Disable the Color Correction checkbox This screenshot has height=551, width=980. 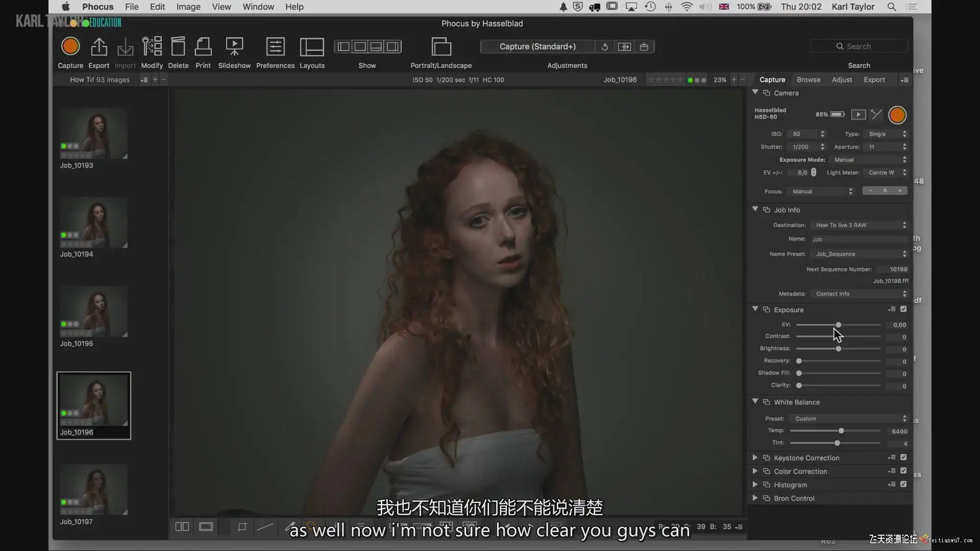coord(903,471)
